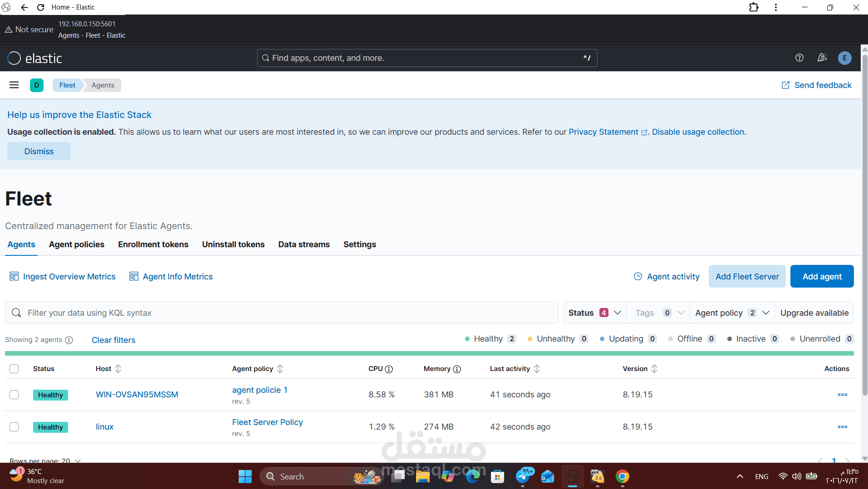Click the info icon beside Showing 2 agents
This screenshot has width=868, height=489.
69,340
